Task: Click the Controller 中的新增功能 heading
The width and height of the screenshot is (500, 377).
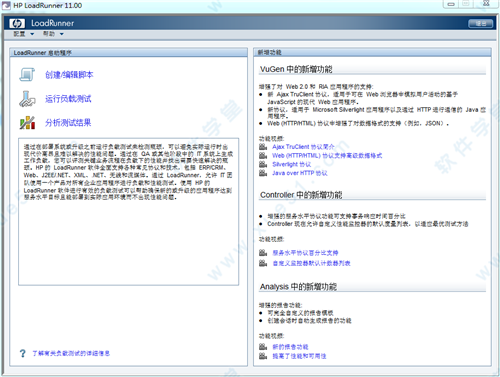Action: click(x=301, y=195)
